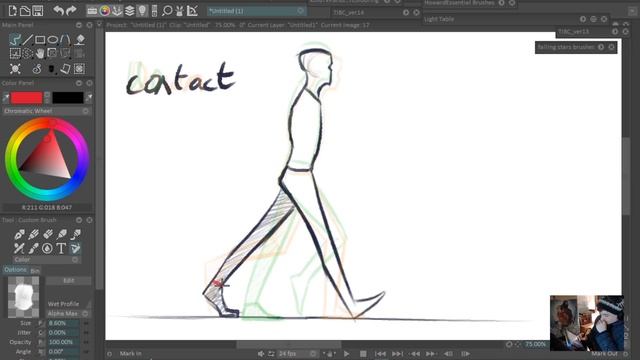
Task: Click the Mark Out label
Action: [604, 353]
